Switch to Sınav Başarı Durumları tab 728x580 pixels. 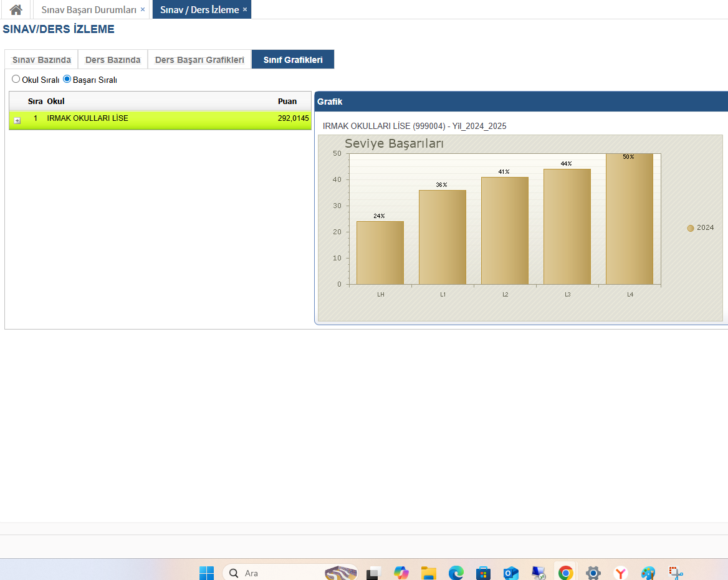point(89,10)
